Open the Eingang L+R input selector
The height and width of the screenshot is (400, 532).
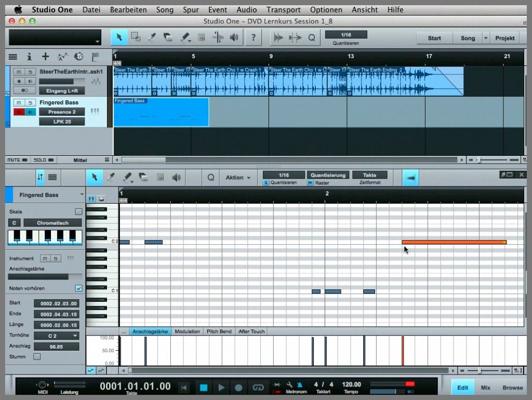coord(62,91)
